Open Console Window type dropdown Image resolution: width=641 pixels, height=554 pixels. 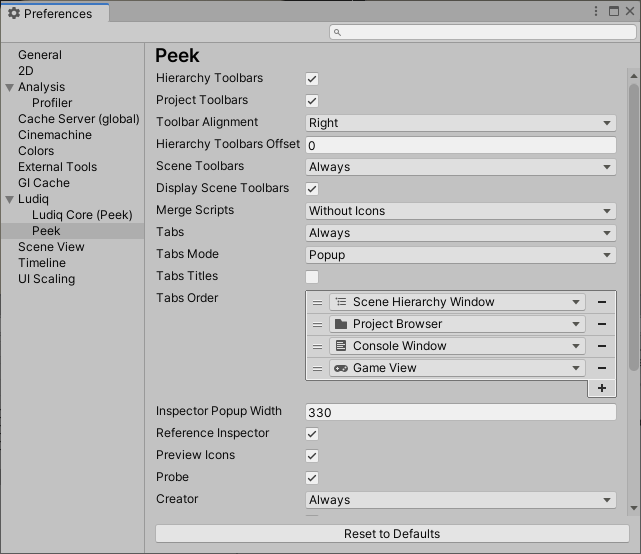click(457, 346)
